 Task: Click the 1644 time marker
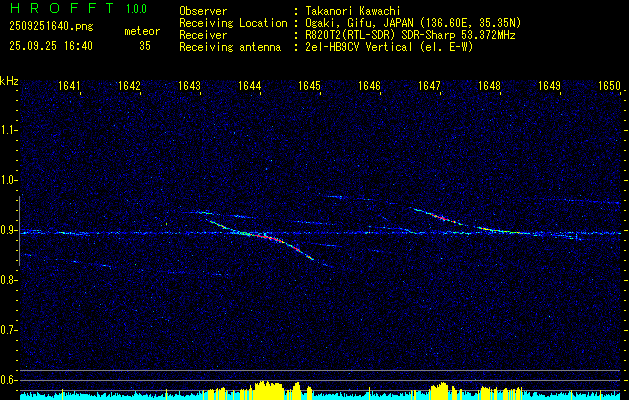(x=250, y=86)
